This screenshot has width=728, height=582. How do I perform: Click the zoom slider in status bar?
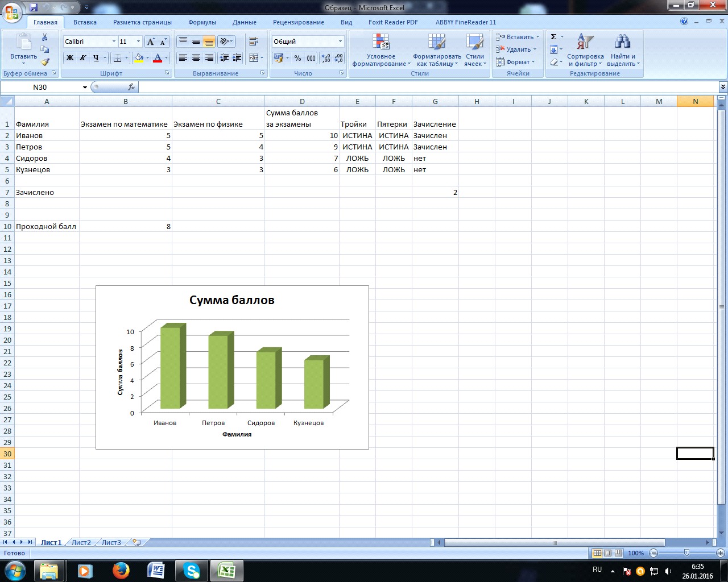687,553
